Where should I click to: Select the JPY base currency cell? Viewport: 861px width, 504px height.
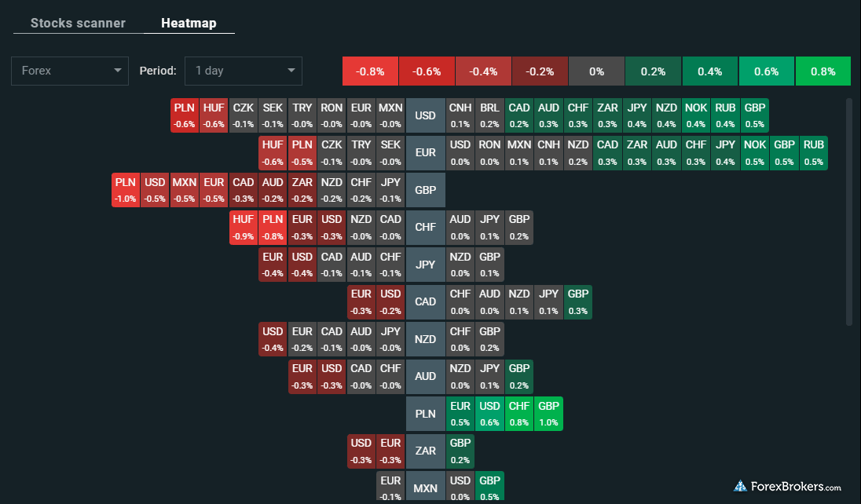tap(425, 265)
